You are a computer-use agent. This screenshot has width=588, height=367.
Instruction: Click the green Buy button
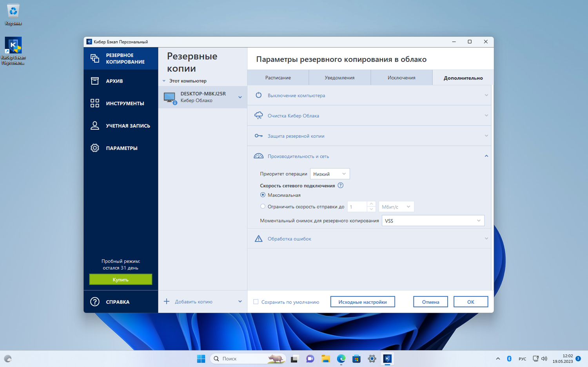click(121, 279)
